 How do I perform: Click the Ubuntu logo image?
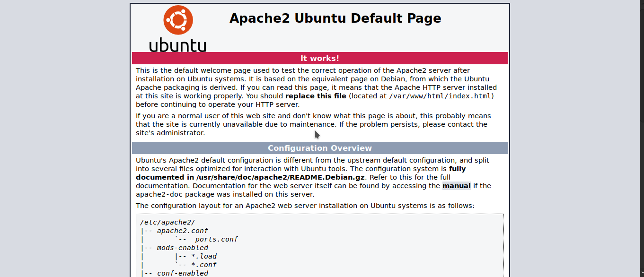pos(177,28)
